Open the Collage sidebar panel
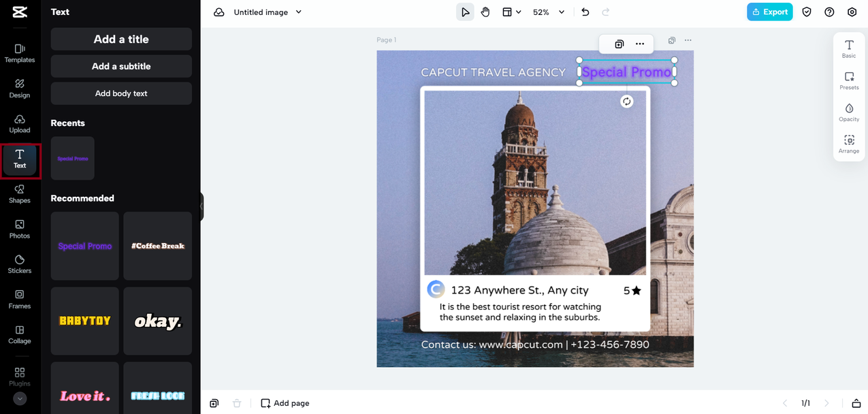This screenshot has width=868, height=414. click(x=20, y=334)
